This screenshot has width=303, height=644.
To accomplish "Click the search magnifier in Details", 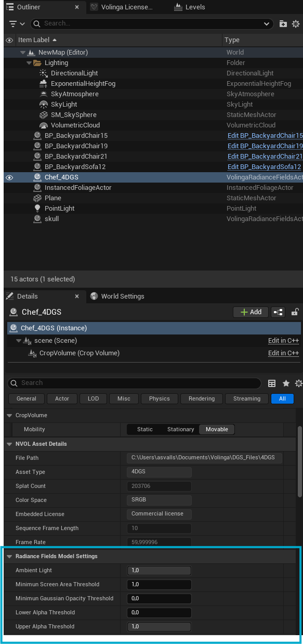I will pyautogui.click(x=15, y=383).
